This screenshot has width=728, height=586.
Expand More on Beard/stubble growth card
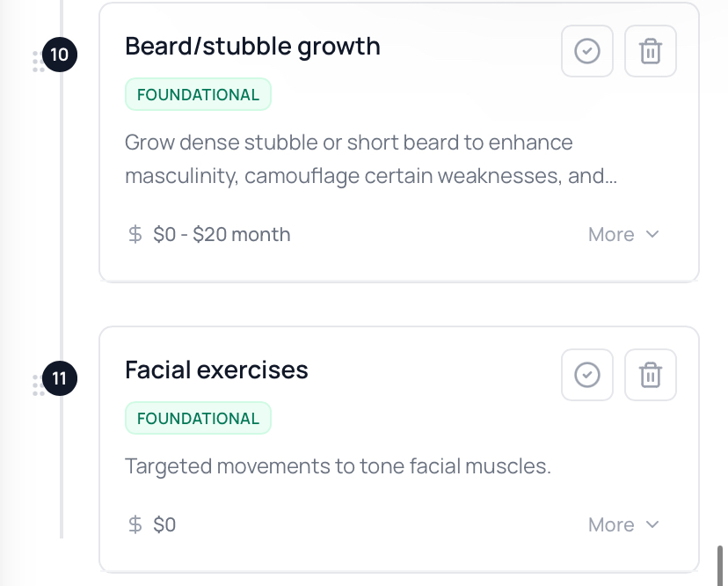(x=623, y=235)
